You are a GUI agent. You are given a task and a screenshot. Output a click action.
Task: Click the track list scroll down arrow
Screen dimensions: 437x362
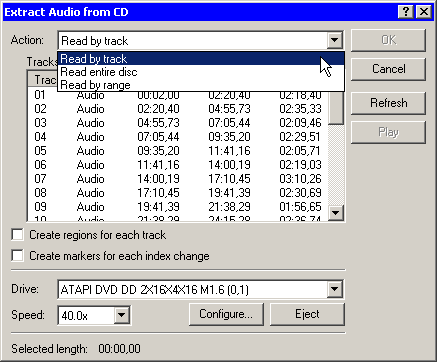click(336, 212)
